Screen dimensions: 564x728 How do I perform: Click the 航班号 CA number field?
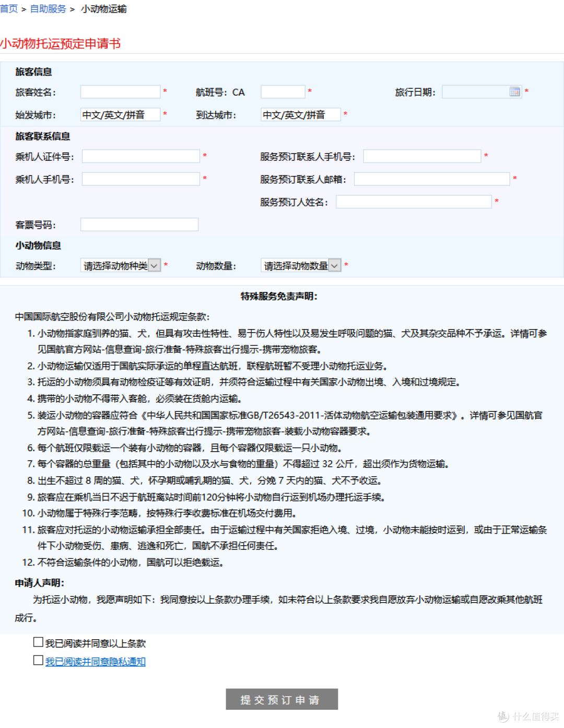point(283,92)
